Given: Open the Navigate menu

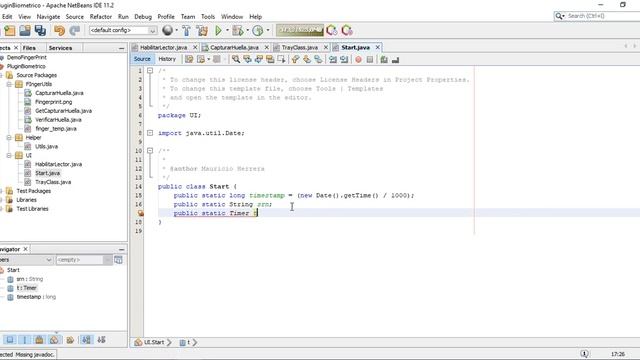Looking at the screenshot, I should coord(48,17).
